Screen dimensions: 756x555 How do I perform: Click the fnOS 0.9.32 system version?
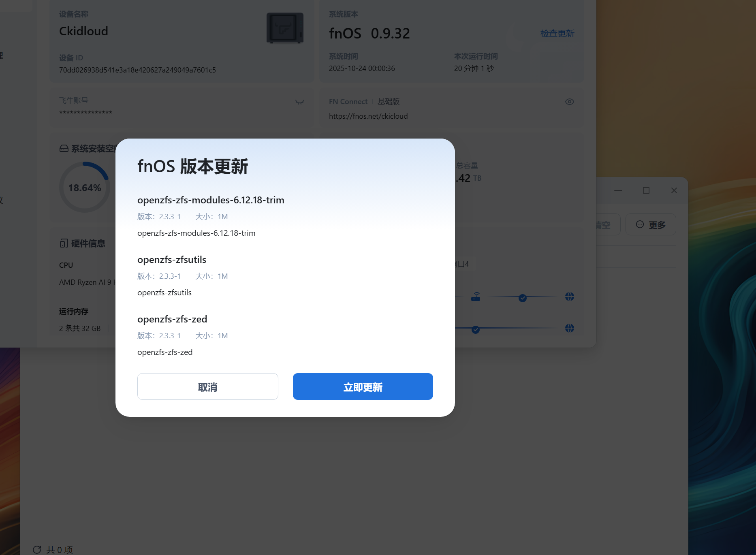click(x=369, y=33)
